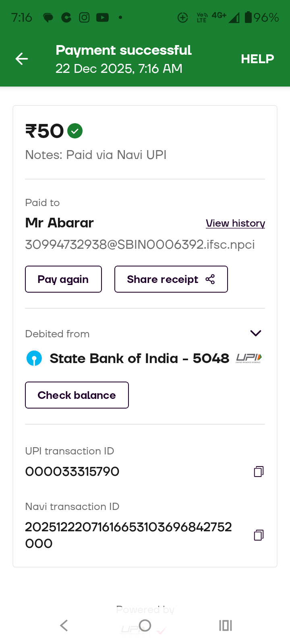
Task: Tap the YouTube notification icon in status bar
Action: pyautogui.click(x=102, y=17)
